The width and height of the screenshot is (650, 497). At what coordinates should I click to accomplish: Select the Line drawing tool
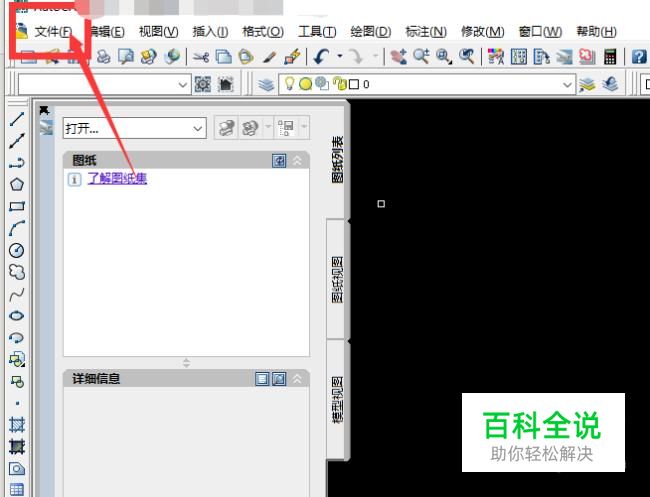(x=17, y=119)
